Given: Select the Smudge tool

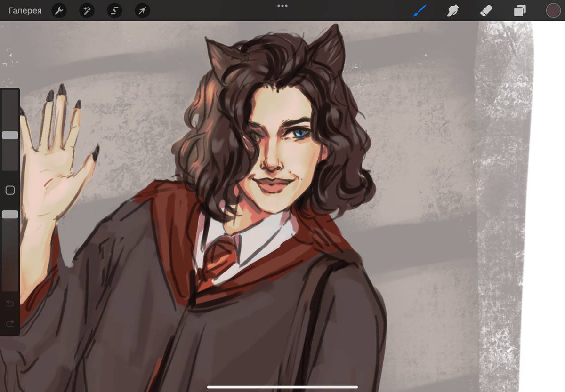Looking at the screenshot, I should [453, 10].
